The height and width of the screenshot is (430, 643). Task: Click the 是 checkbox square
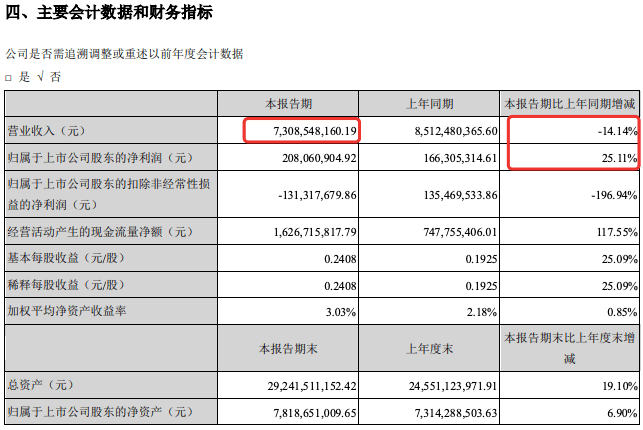pyautogui.click(x=9, y=77)
